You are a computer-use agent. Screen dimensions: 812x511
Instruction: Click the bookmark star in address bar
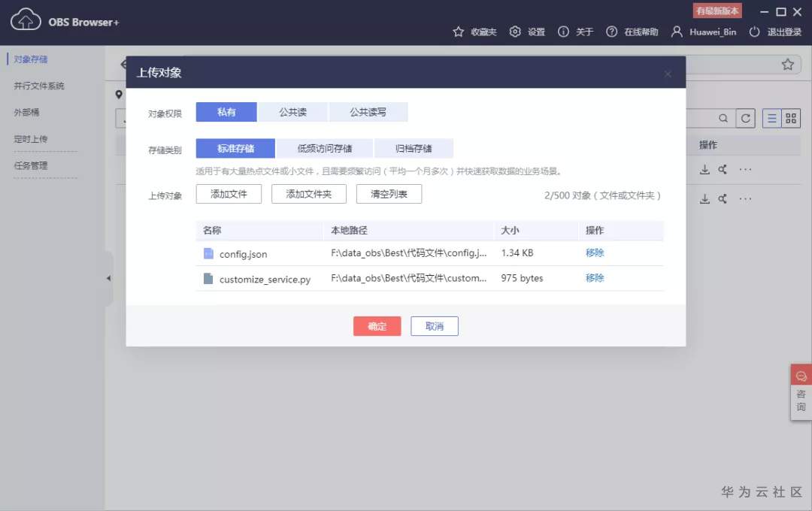(x=788, y=64)
